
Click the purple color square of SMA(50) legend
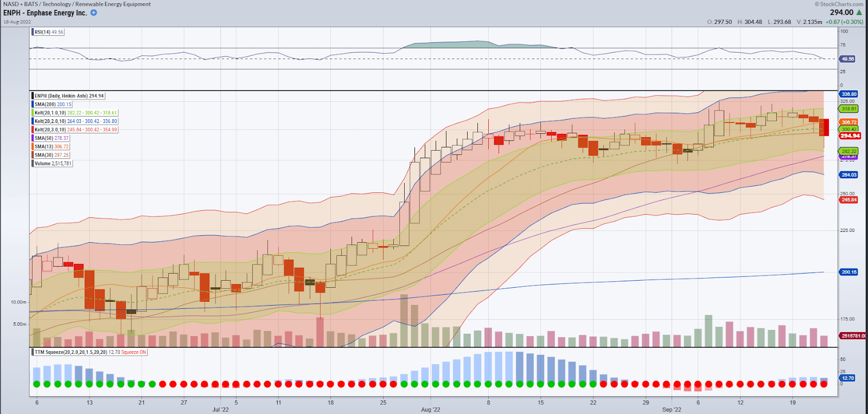33,138
